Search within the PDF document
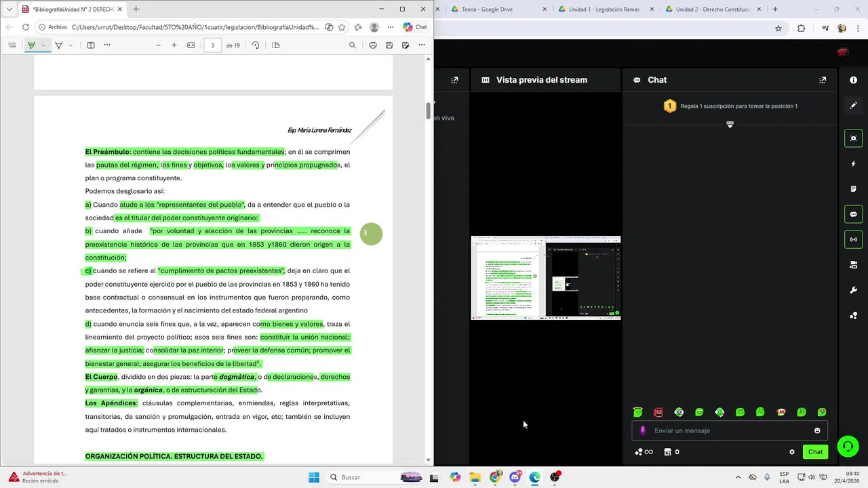Image resolution: width=868 pixels, height=488 pixels. point(353,45)
